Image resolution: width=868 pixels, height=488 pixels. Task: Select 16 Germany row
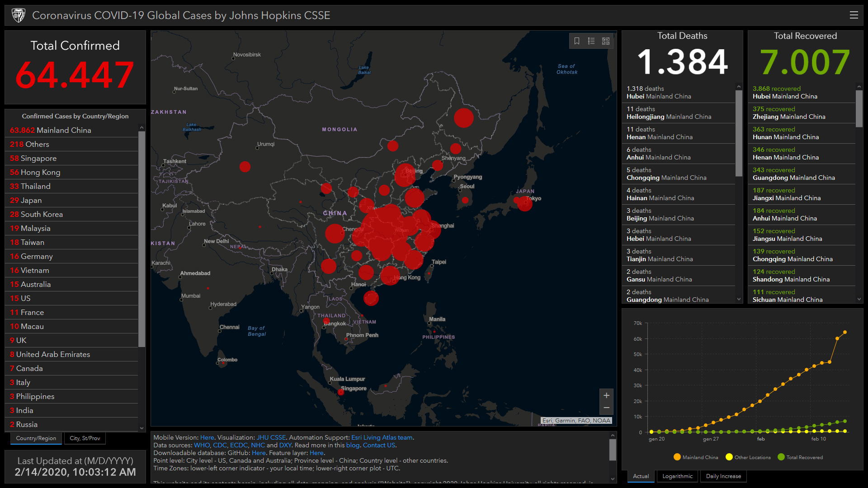click(x=71, y=256)
